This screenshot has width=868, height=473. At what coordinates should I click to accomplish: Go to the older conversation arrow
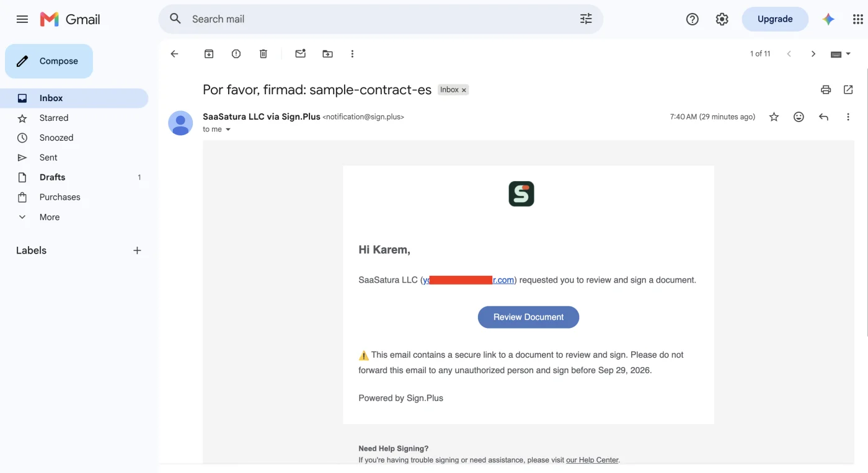click(813, 54)
